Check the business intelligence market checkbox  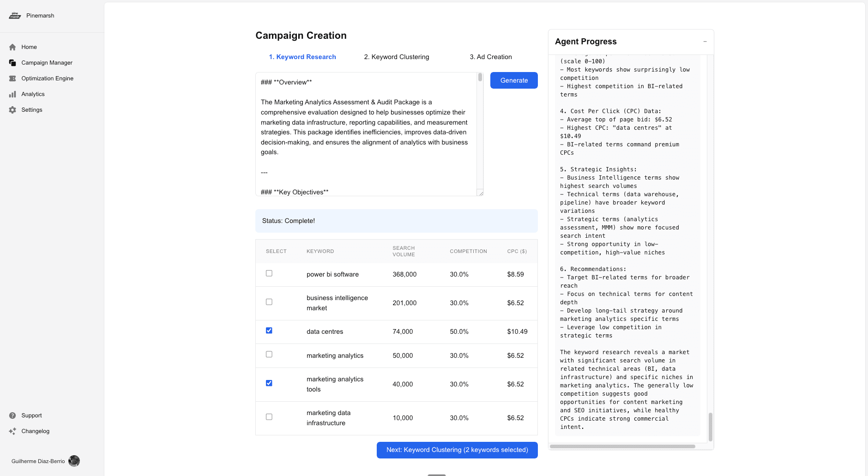click(x=269, y=302)
